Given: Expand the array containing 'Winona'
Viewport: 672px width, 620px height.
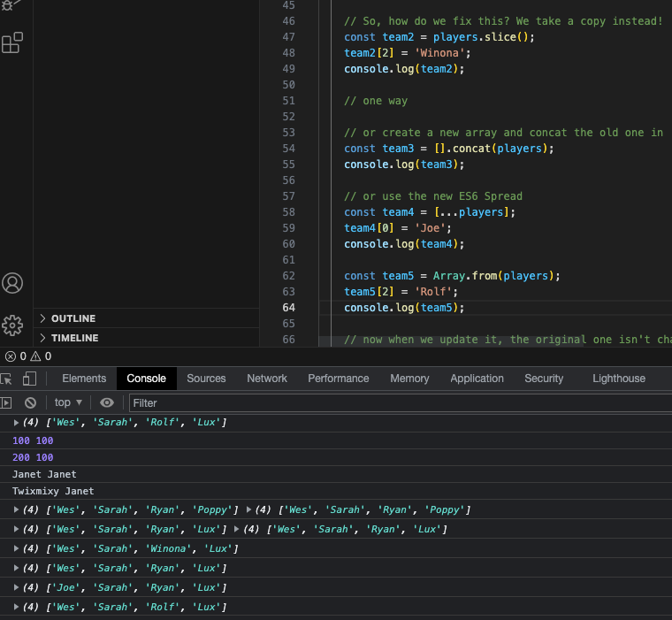Looking at the screenshot, I should [x=16, y=549].
